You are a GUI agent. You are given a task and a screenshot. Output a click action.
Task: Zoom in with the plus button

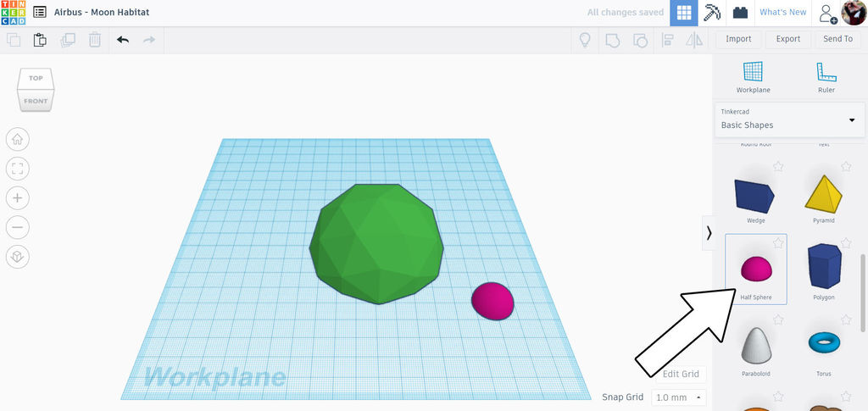pyautogui.click(x=18, y=198)
